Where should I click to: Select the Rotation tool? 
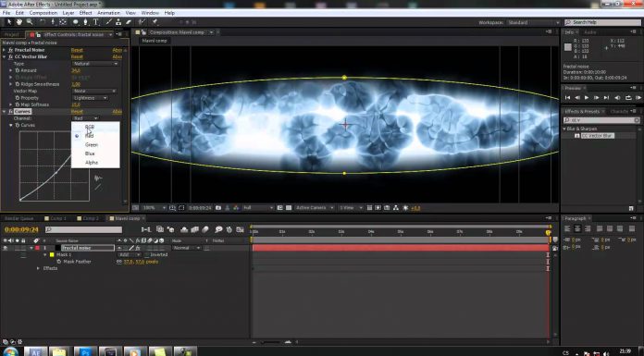coord(43,22)
